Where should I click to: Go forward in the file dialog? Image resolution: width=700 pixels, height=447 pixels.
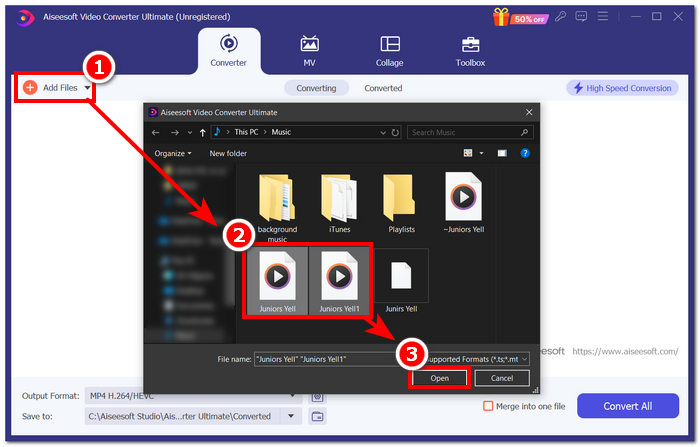pyautogui.click(x=175, y=133)
